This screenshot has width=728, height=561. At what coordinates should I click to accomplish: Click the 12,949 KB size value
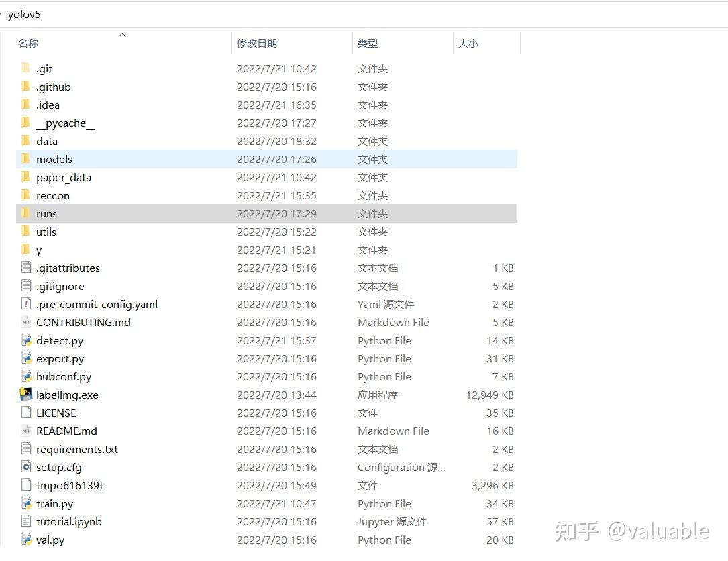click(x=490, y=395)
